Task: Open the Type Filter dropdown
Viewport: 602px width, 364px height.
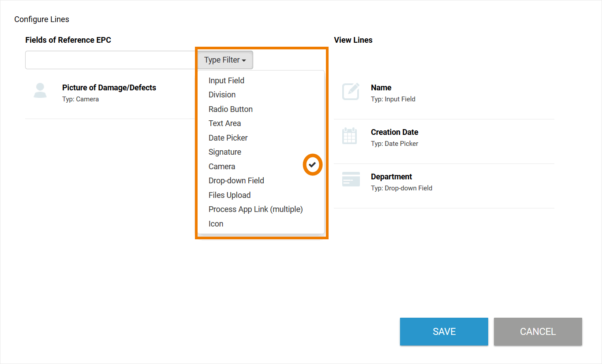Action: [225, 60]
